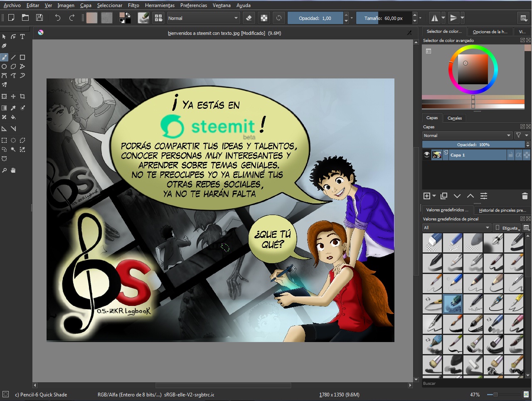Click the Etiqueta button in brush presets
532x401 pixels.
(507, 227)
